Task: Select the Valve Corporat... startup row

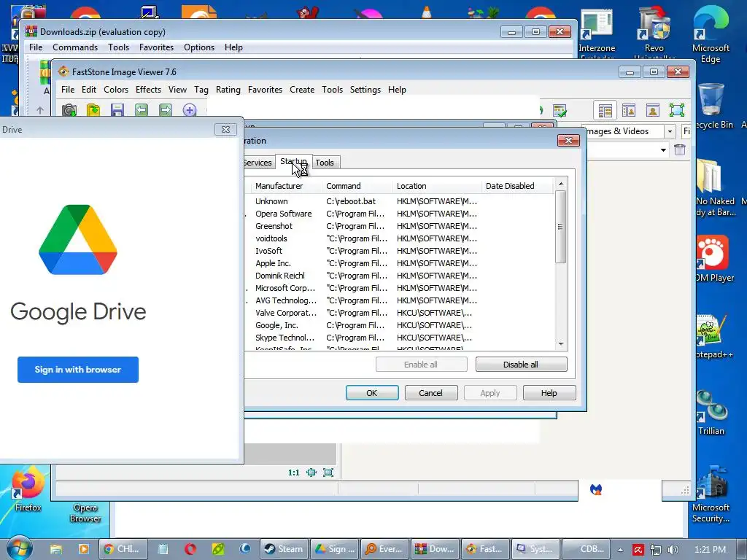Action: pyautogui.click(x=400, y=313)
